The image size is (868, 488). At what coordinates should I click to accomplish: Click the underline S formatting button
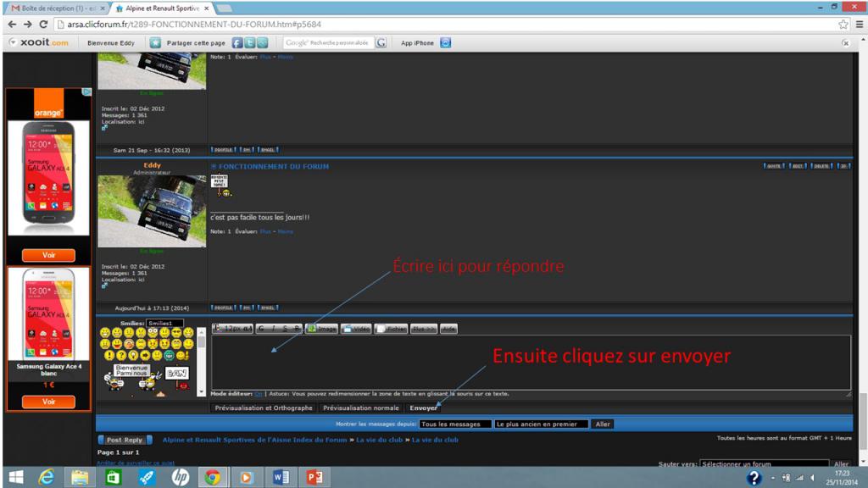tap(285, 329)
